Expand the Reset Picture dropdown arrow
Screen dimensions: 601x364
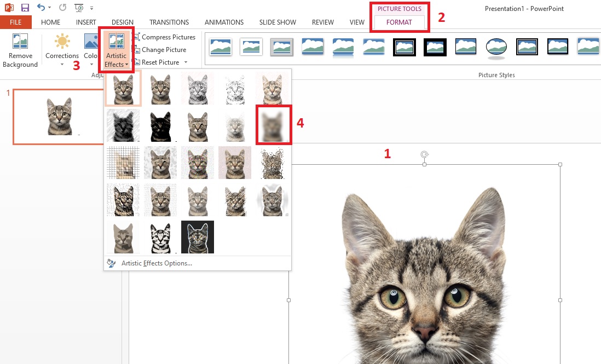[185, 62]
